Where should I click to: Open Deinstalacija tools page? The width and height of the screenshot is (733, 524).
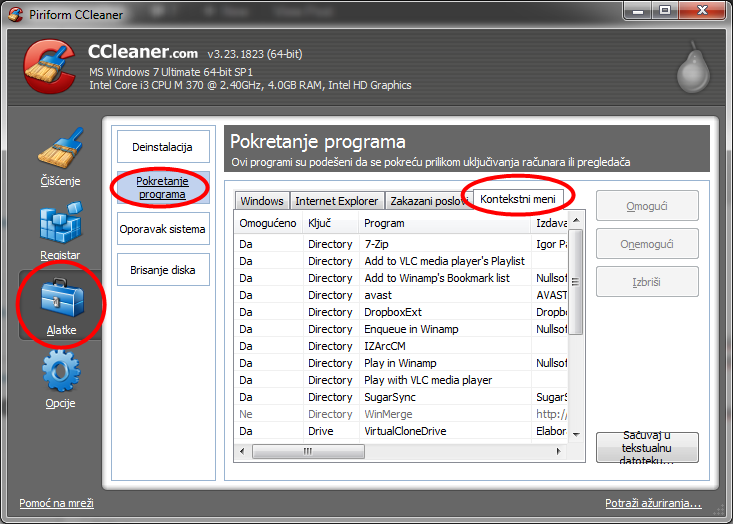[x=163, y=147]
